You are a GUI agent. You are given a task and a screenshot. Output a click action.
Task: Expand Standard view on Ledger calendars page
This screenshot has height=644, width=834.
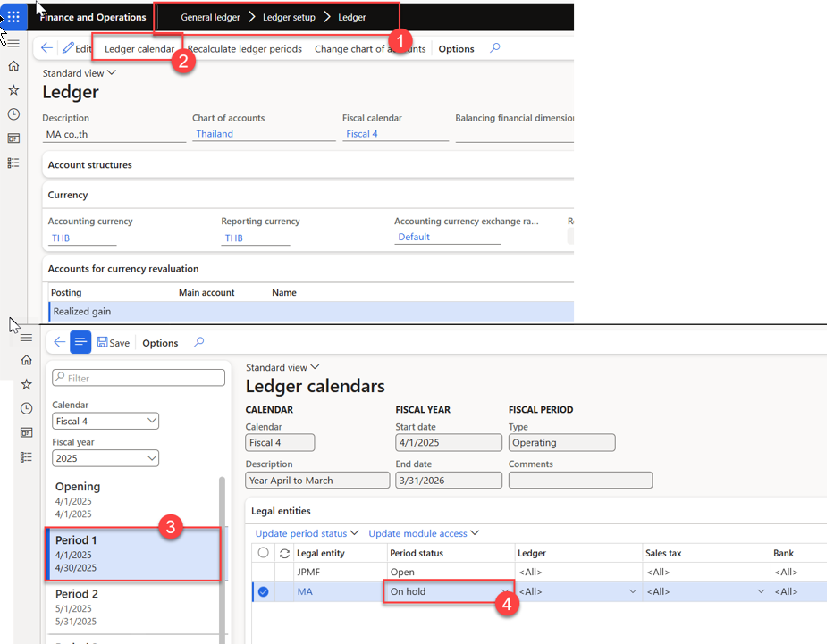(x=282, y=367)
